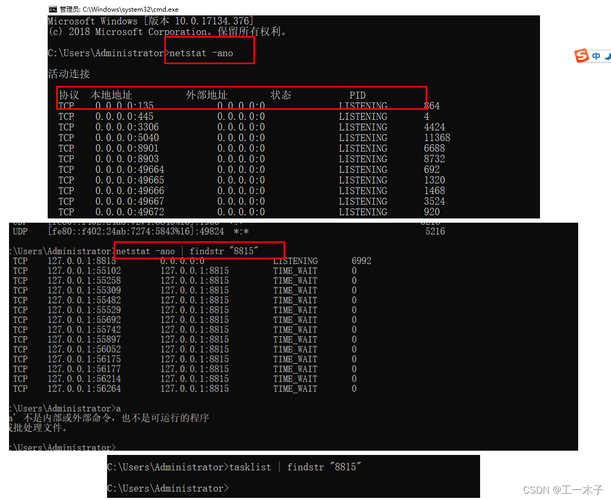Click PID value 11368 in the list
Screen dimensions: 611x500
point(437,138)
